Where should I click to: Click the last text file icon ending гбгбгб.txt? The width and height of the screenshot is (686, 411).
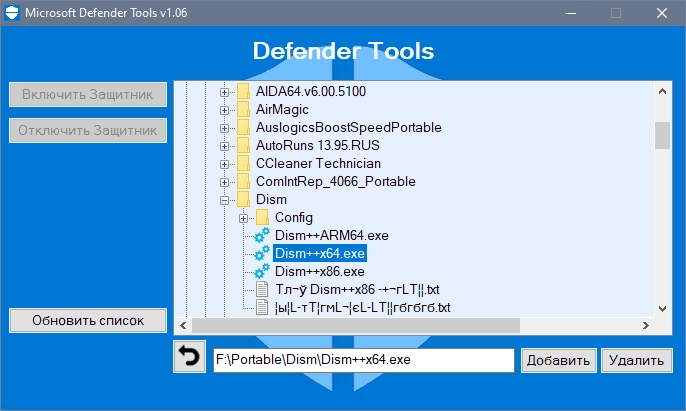click(262, 307)
